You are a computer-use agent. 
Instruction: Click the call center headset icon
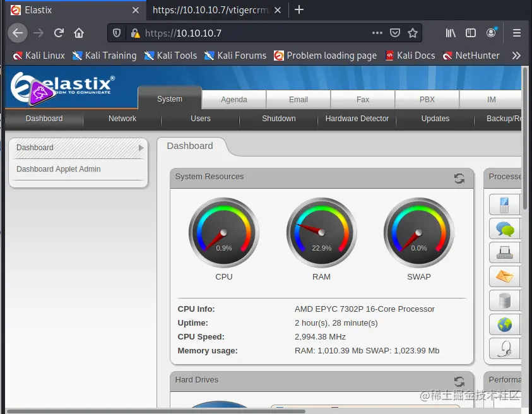point(504,348)
